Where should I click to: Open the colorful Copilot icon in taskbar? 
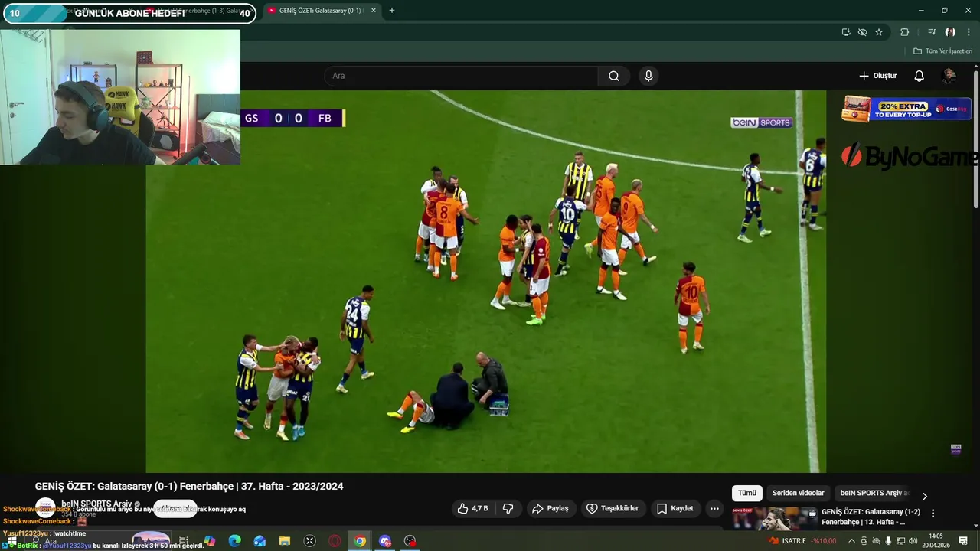[x=210, y=541]
